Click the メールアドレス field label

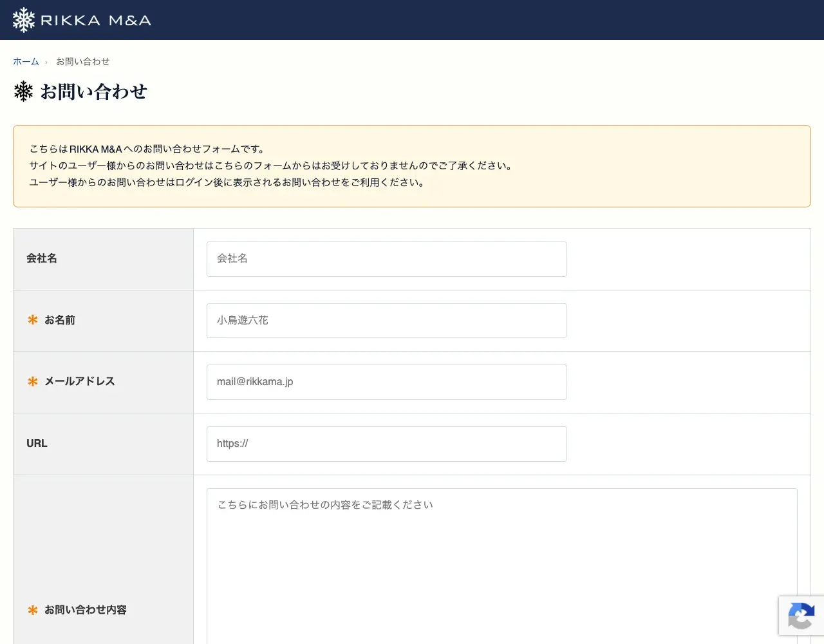pyautogui.click(x=80, y=381)
